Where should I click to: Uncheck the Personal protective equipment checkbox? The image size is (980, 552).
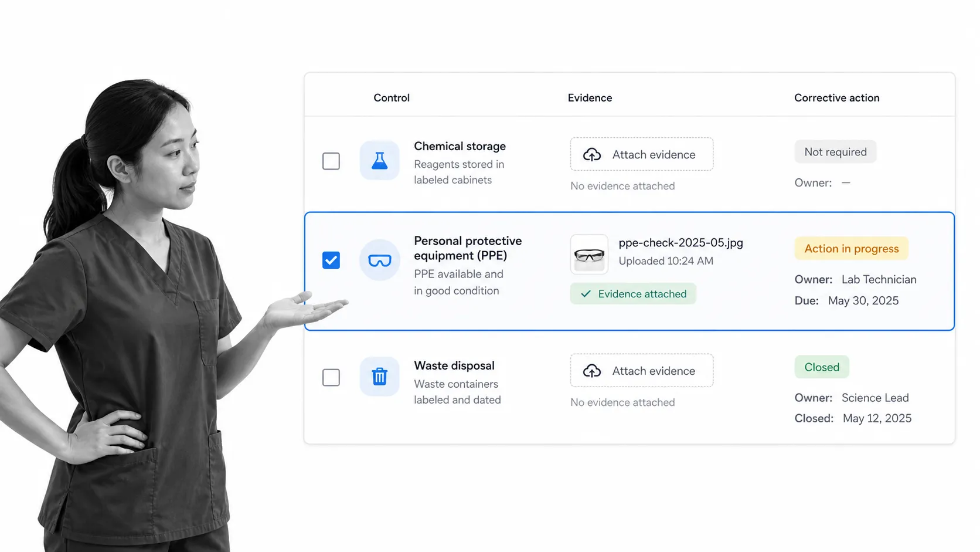(x=331, y=260)
